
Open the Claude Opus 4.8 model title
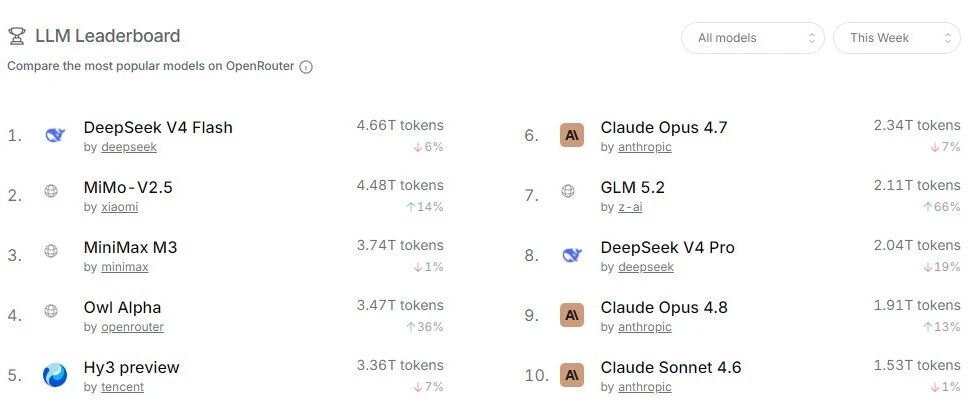pyautogui.click(x=664, y=308)
